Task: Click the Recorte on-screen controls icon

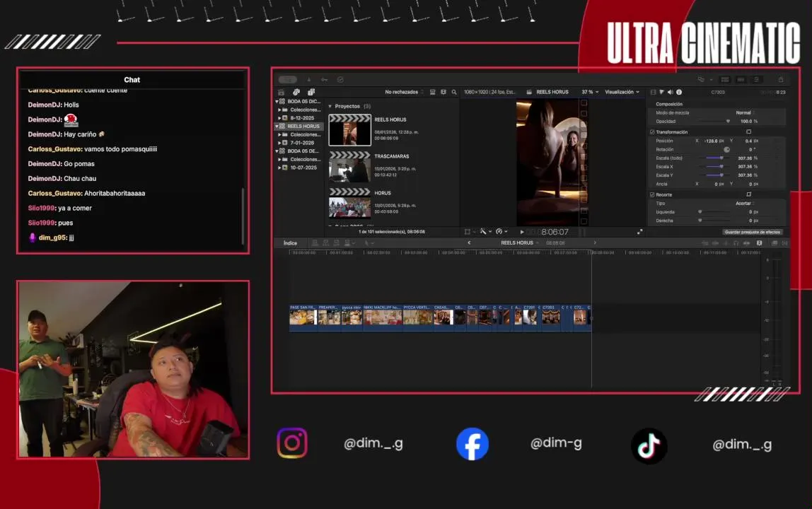Action: [x=748, y=194]
